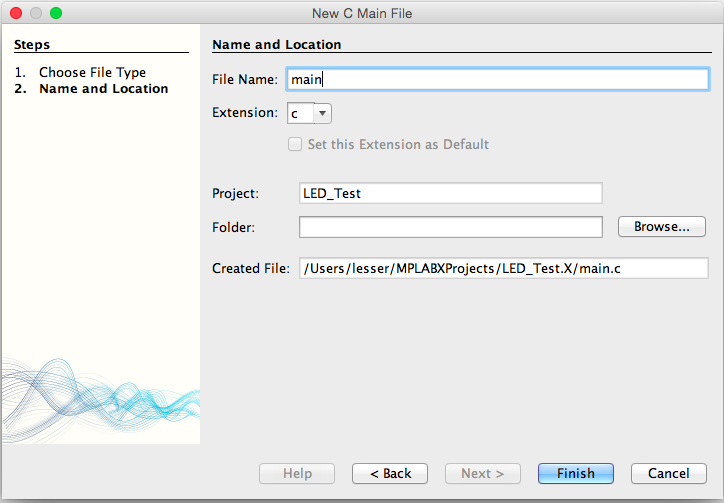
Task: Click the Next > button
Action: coord(482,473)
